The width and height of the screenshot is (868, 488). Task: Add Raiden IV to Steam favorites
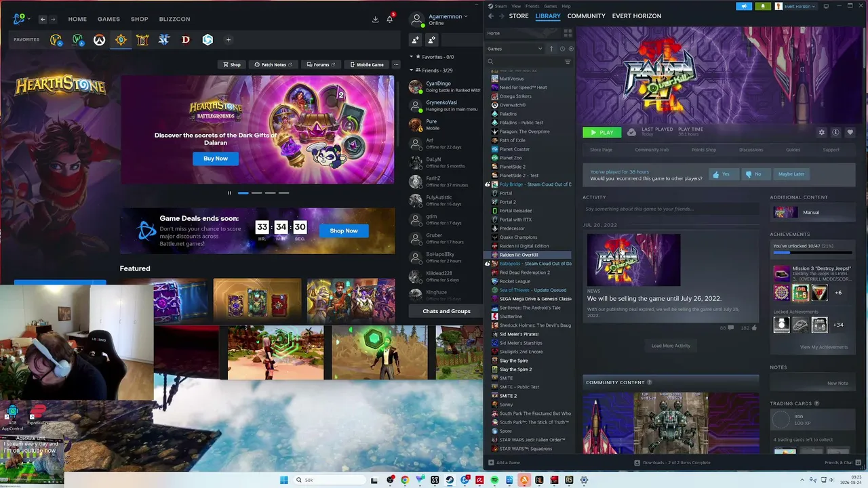pyautogui.click(x=850, y=133)
